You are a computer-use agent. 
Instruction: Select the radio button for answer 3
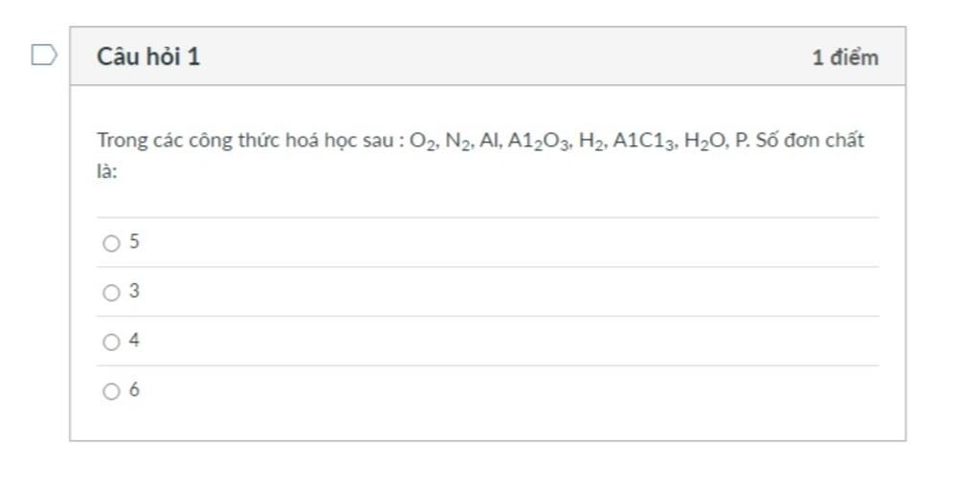[111, 293]
